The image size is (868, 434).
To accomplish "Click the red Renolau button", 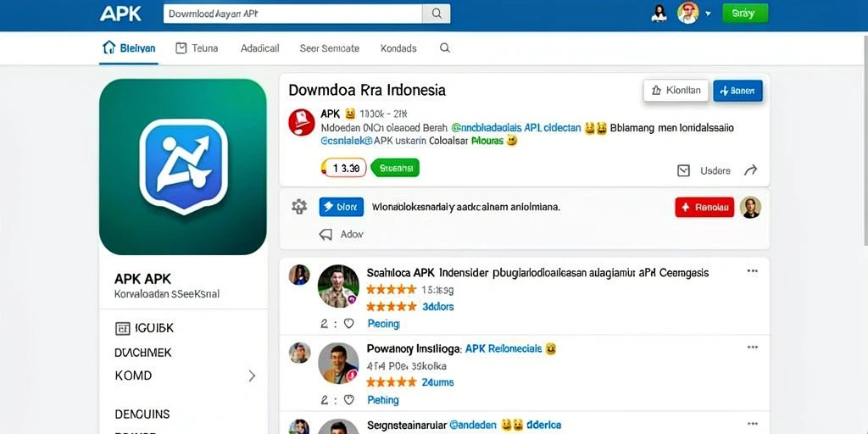I will (704, 207).
